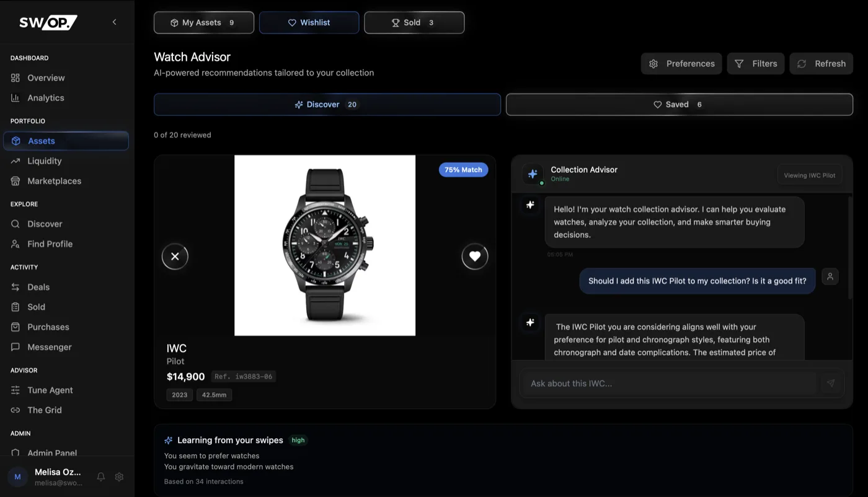Click the send message arrow icon
The width and height of the screenshot is (868, 497).
click(831, 384)
